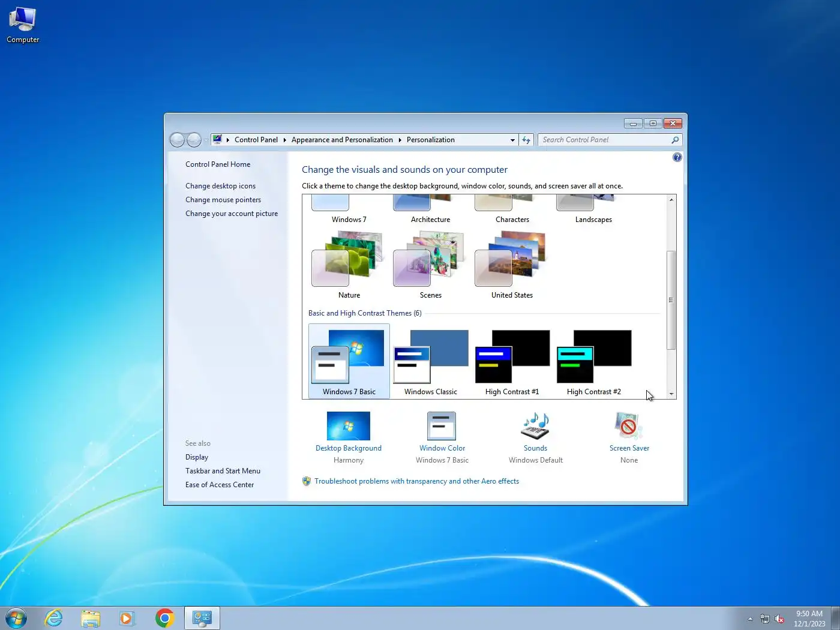Expand the arrow after Control Panel breadcrumb
The width and height of the screenshot is (840, 630).
284,140
